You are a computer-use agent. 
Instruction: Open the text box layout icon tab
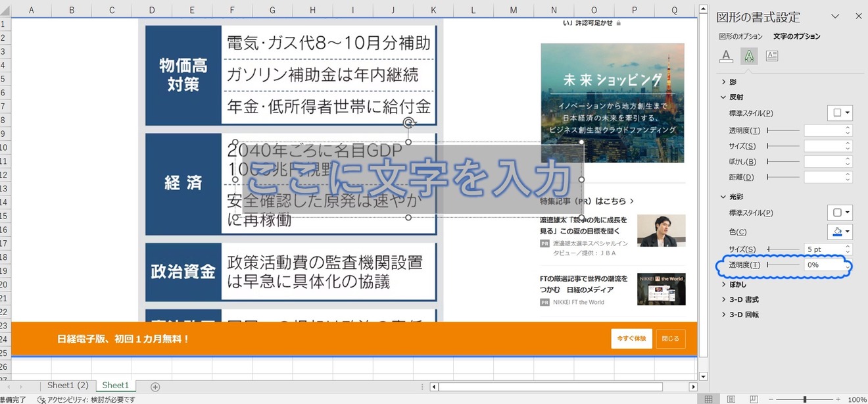pyautogui.click(x=772, y=57)
